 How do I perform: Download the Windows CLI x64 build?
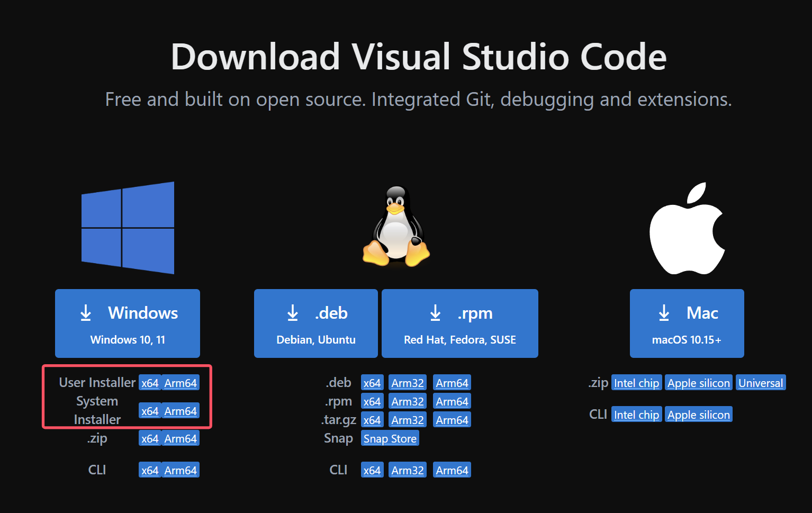[150, 470]
